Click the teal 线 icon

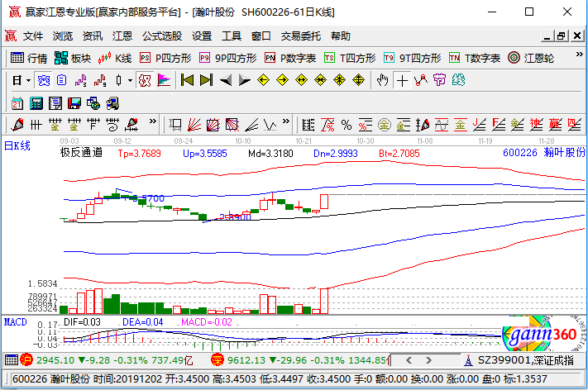pyautogui.click(x=459, y=80)
